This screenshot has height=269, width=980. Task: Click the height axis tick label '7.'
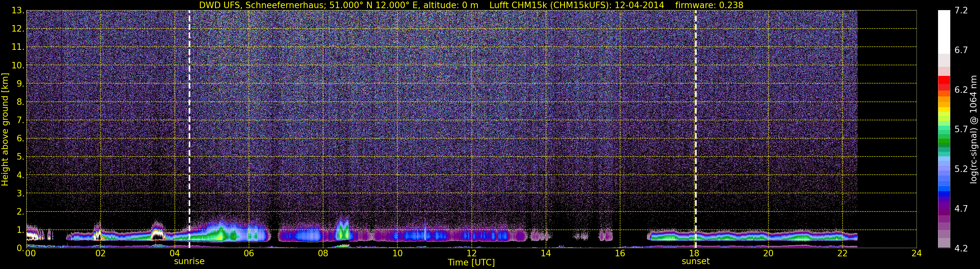tap(20, 120)
